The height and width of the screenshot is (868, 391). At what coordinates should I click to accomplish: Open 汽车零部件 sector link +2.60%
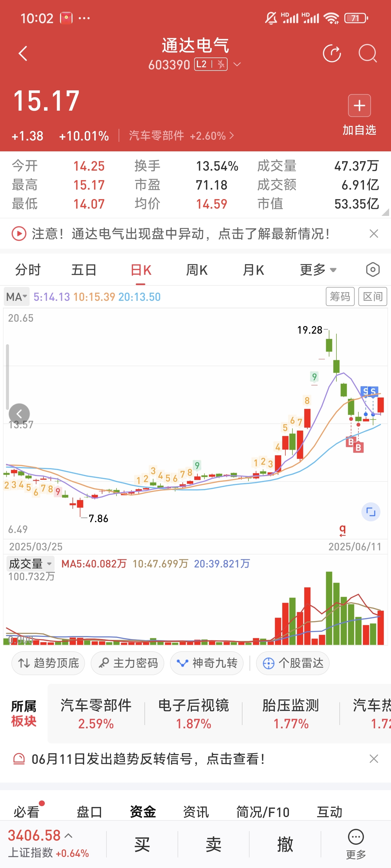tap(181, 135)
